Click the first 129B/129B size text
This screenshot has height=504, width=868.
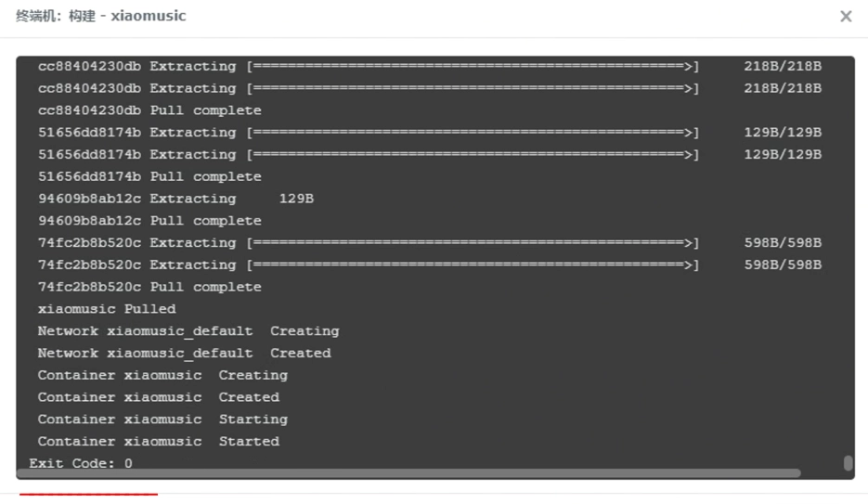point(783,132)
